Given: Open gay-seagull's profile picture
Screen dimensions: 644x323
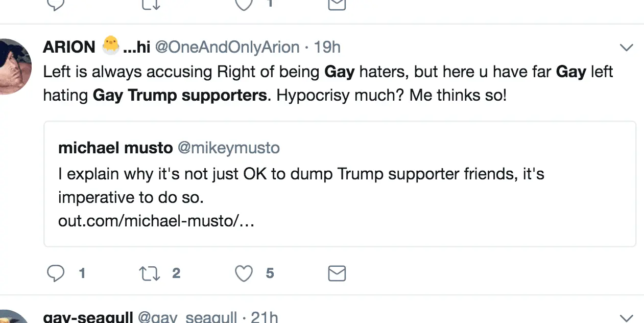Looking at the screenshot, I should click(x=14, y=318).
